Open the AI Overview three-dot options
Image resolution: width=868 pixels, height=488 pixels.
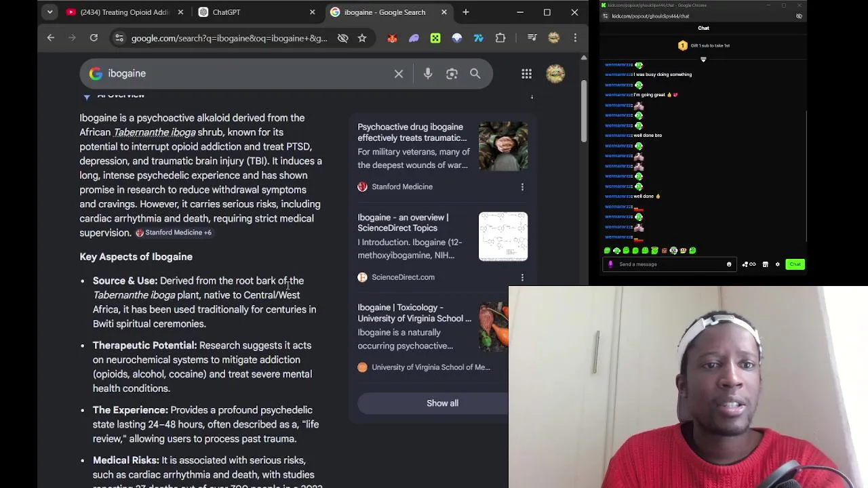(x=532, y=97)
